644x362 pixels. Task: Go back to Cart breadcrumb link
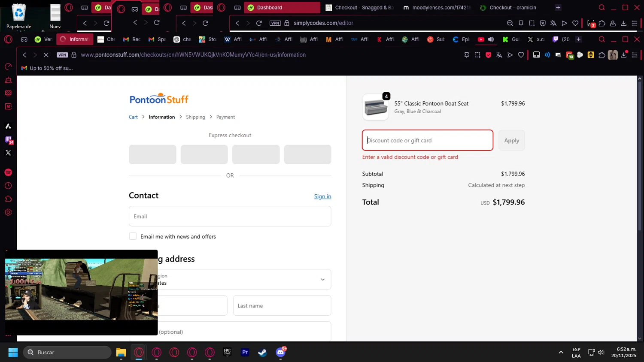(133, 117)
